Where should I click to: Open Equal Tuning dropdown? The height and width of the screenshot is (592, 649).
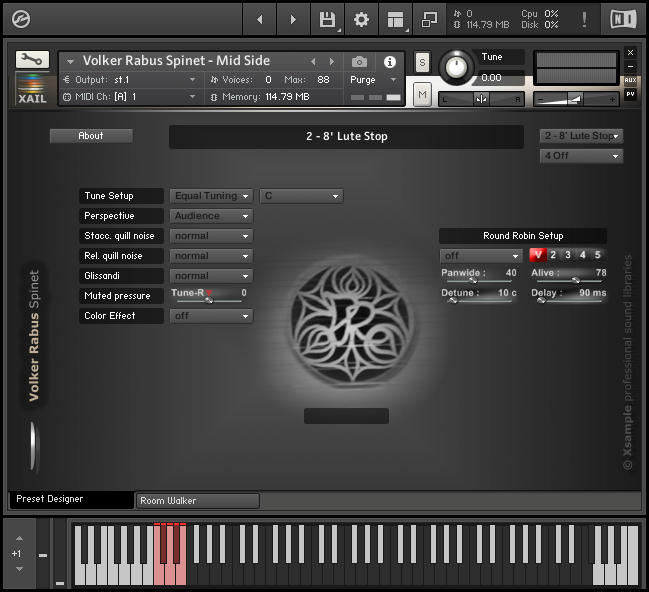(x=211, y=196)
